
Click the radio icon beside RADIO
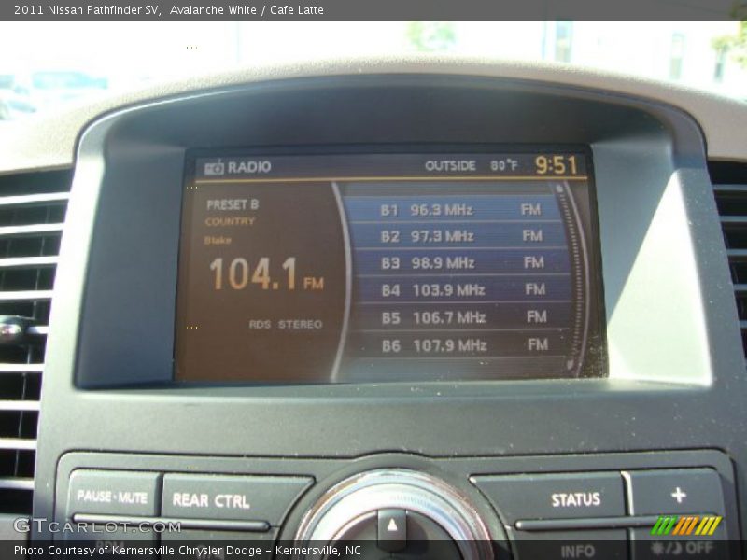pos(214,167)
